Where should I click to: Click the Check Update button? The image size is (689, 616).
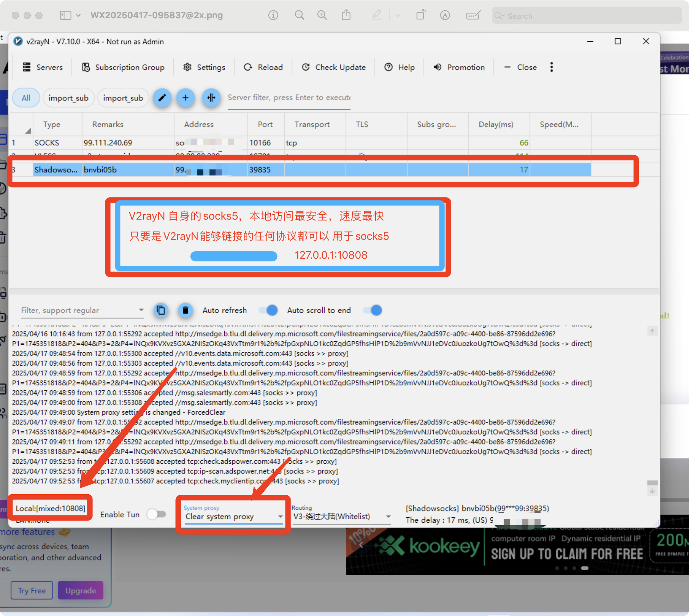coord(334,67)
